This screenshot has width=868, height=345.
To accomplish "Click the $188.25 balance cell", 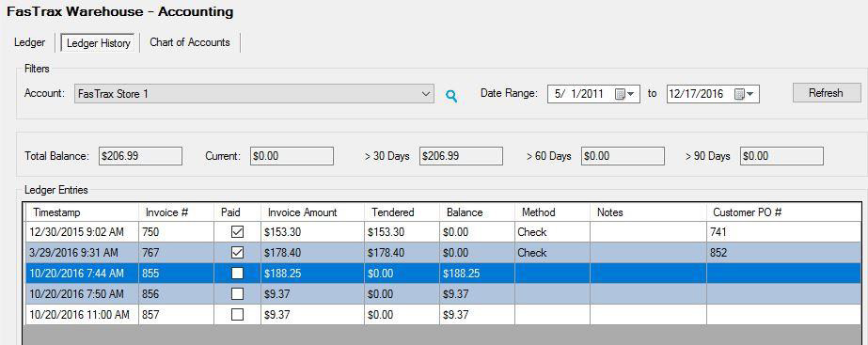I will point(477,273).
